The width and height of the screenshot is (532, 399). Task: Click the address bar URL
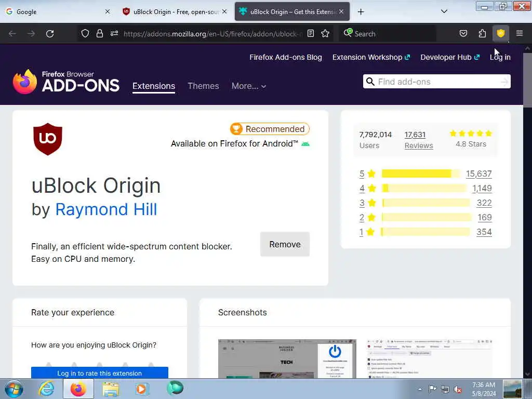(x=212, y=34)
